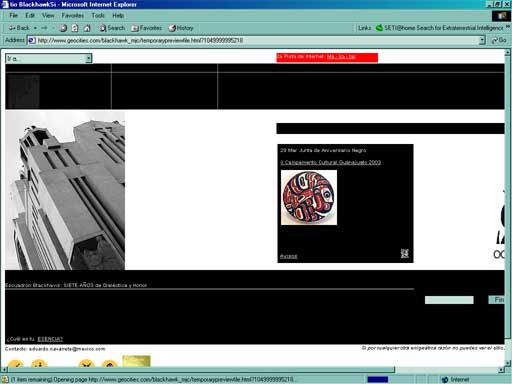The image size is (512, 384).
Task: Click the horizontal scrollbar right arrow
Action: (501, 370)
